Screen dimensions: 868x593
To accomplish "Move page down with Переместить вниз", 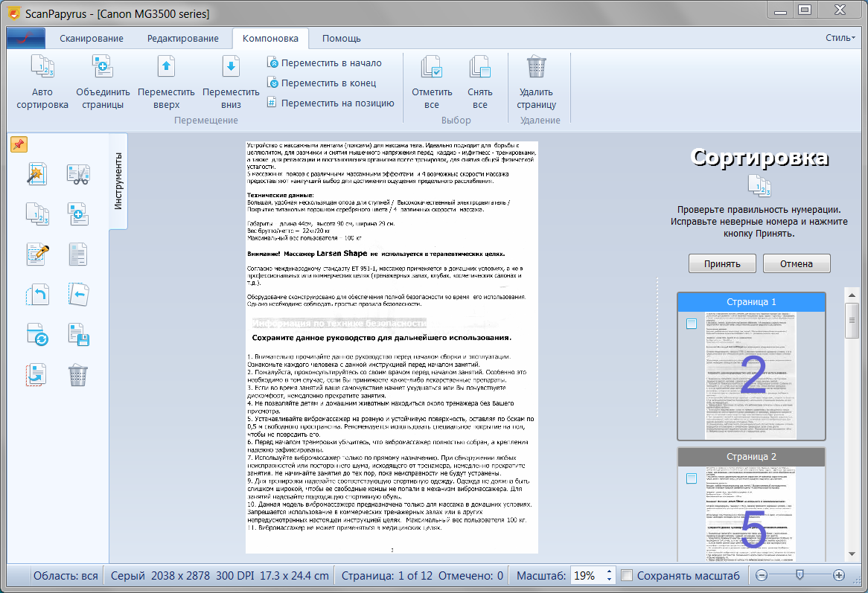I will [231, 68].
